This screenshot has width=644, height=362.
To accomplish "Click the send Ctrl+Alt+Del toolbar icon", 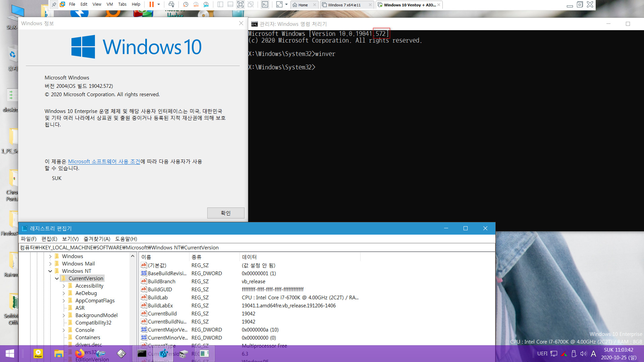I will pos(171,4).
